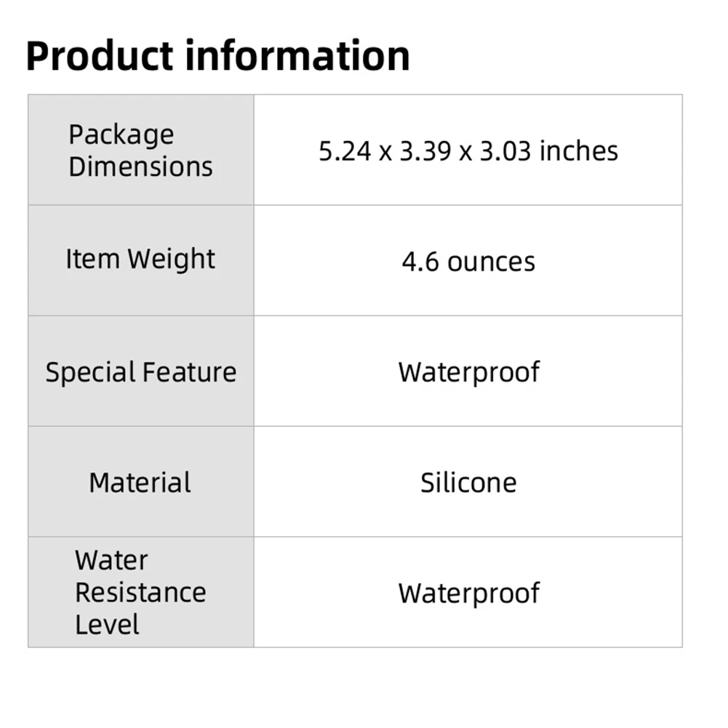Click Waterproof in the Water Resistance Level row
The image size is (728, 728).
tap(468, 593)
